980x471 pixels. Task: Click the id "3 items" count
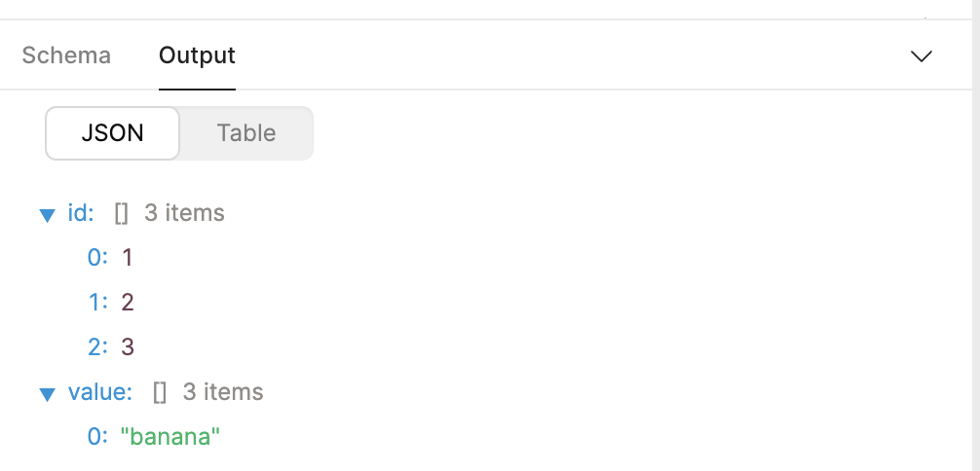(x=184, y=213)
